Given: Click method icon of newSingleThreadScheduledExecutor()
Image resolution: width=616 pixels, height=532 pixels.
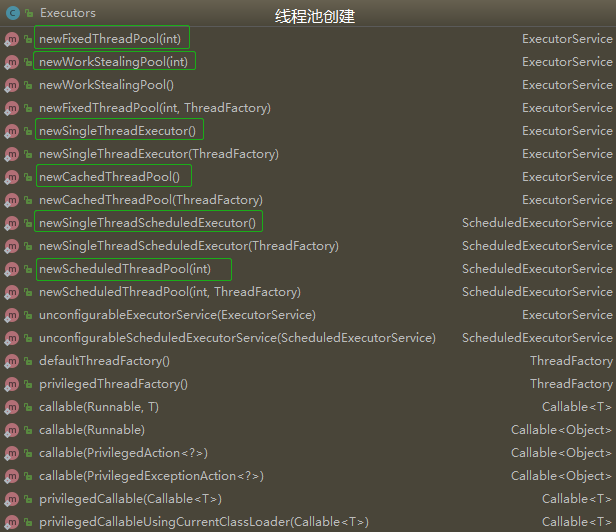Looking at the screenshot, I should [11, 223].
